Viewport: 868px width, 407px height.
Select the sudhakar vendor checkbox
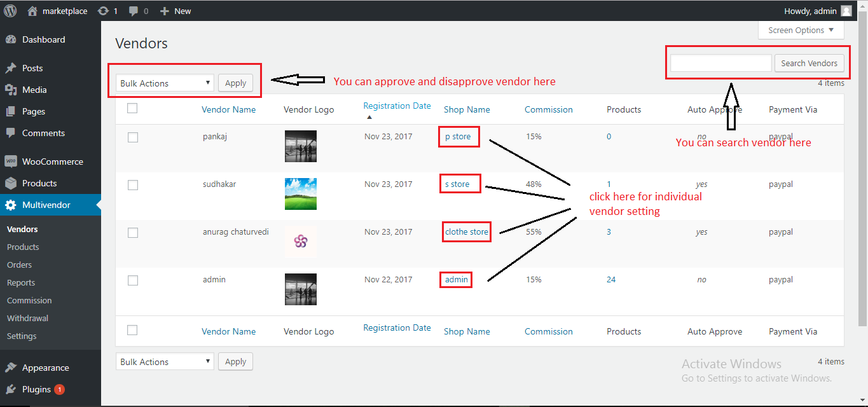133,185
